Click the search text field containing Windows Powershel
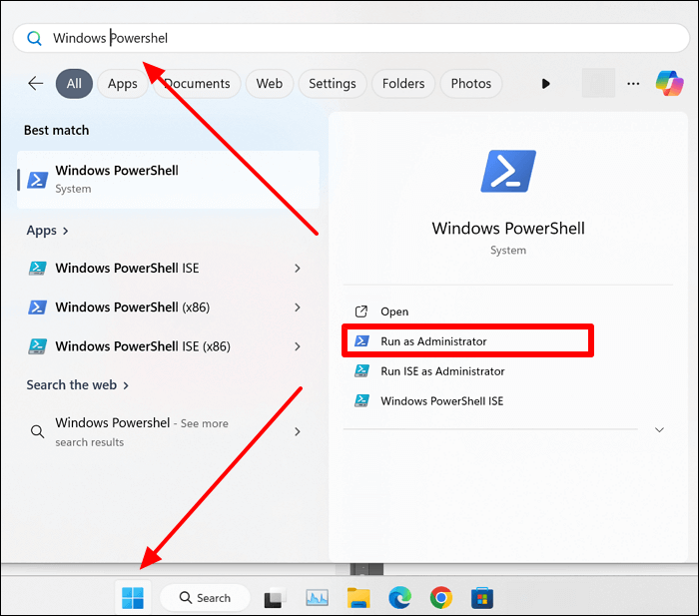 pyautogui.click(x=351, y=38)
